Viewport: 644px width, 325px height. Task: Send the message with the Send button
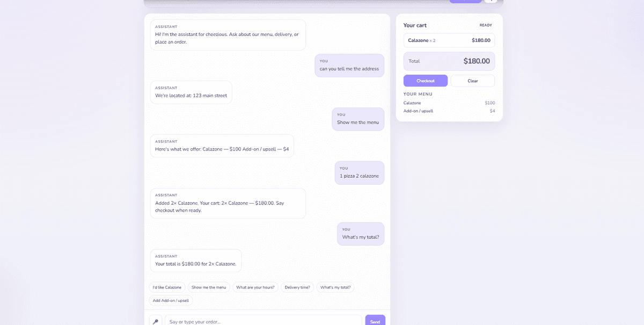point(375,321)
